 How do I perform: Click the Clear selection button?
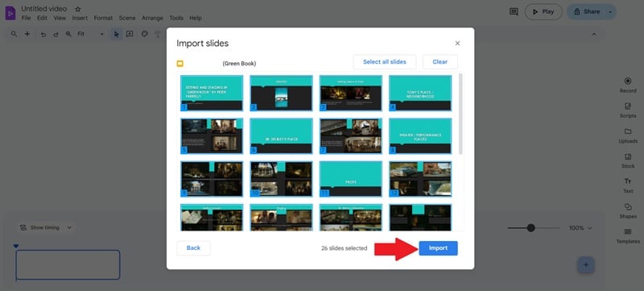pos(440,62)
